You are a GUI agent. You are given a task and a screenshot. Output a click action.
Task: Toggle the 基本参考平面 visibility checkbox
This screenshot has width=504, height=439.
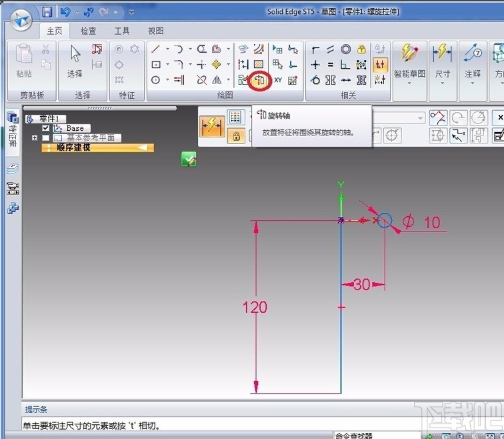(x=46, y=138)
